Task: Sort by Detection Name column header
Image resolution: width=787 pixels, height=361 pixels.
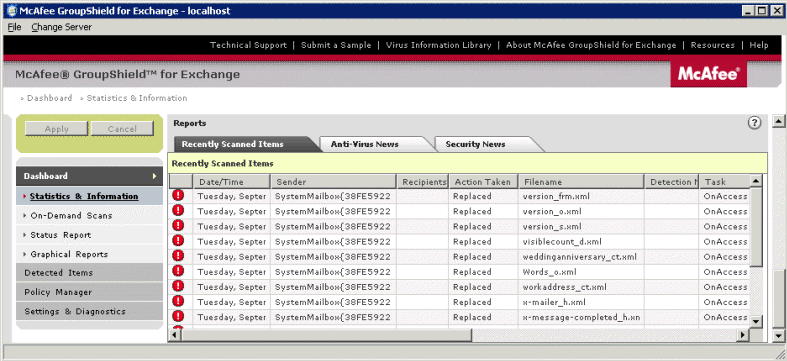Action: [671, 182]
